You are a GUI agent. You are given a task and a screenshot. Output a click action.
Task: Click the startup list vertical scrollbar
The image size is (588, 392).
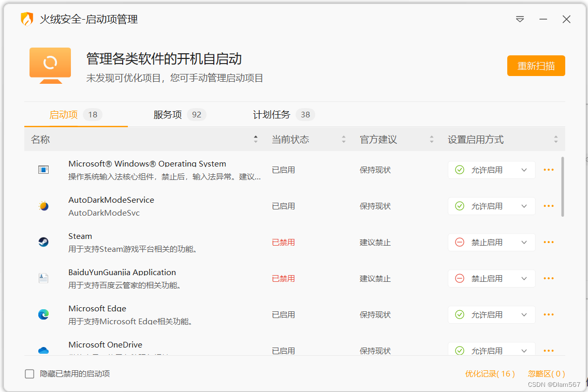tap(563, 187)
